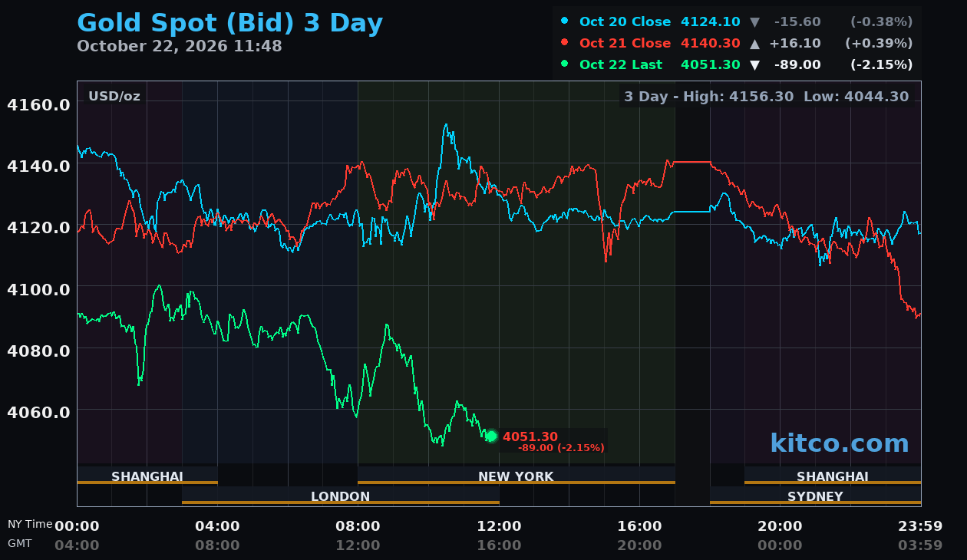Click the 04:00 NY time label
This screenshot has height=560, width=967.
217,526
